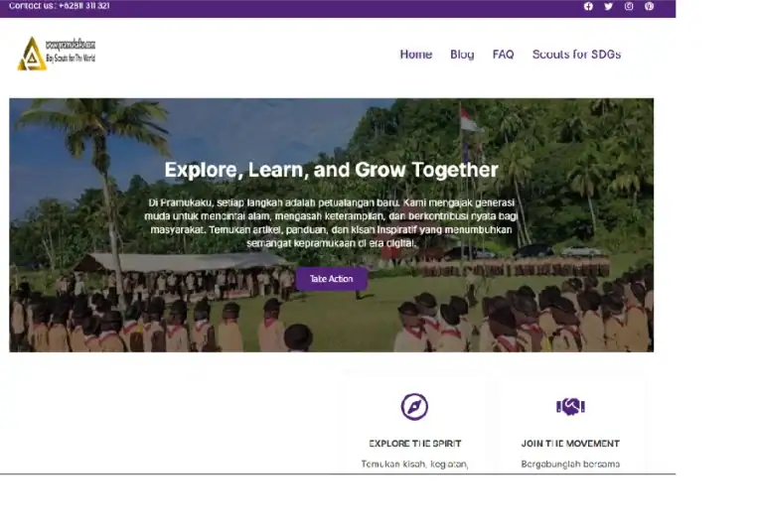Select the EXPLORE THE SPIRIT heading
This screenshot has width=757, height=532.
click(x=414, y=444)
